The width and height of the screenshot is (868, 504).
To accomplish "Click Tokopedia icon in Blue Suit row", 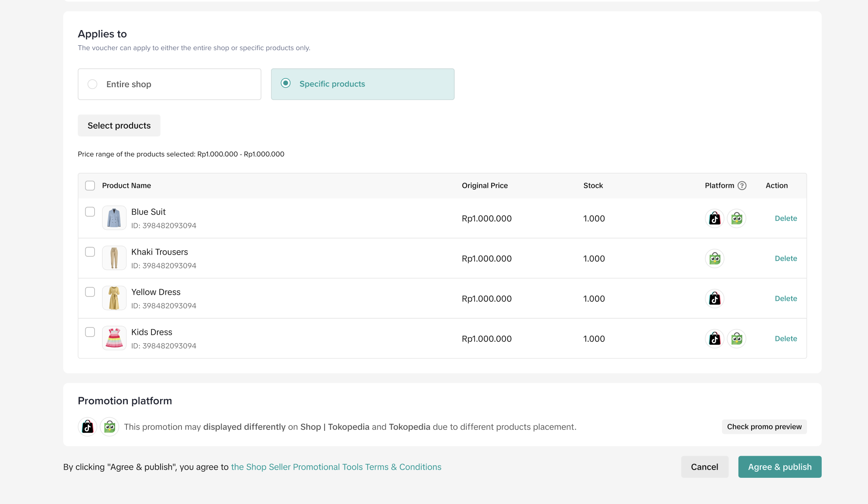I will 737,218.
